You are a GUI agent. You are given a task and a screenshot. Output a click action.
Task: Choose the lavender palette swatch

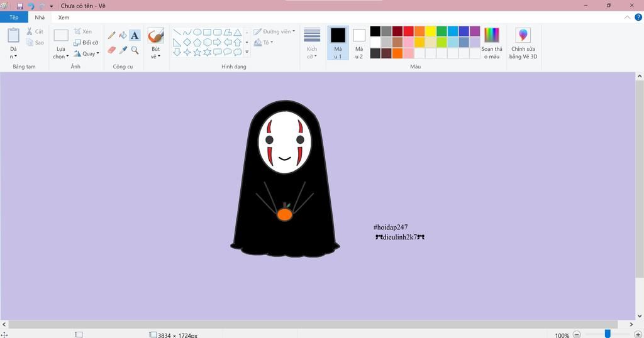pyautogui.click(x=475, y=42)
